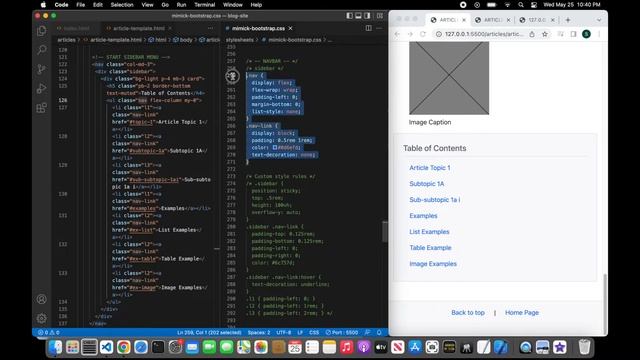Click the Sub-subtopic 1a i link
The height and width of the screenshot is (360, 640).
[435, 200]
